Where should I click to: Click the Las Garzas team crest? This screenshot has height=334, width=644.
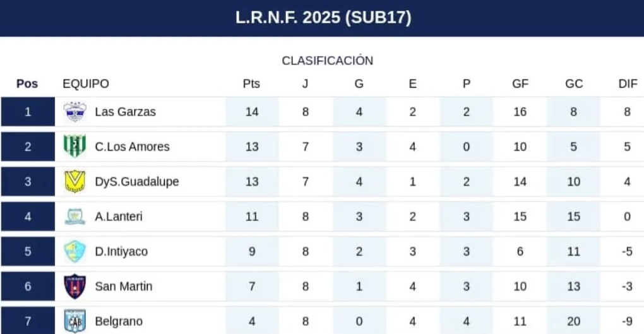(x=75, y=112)
